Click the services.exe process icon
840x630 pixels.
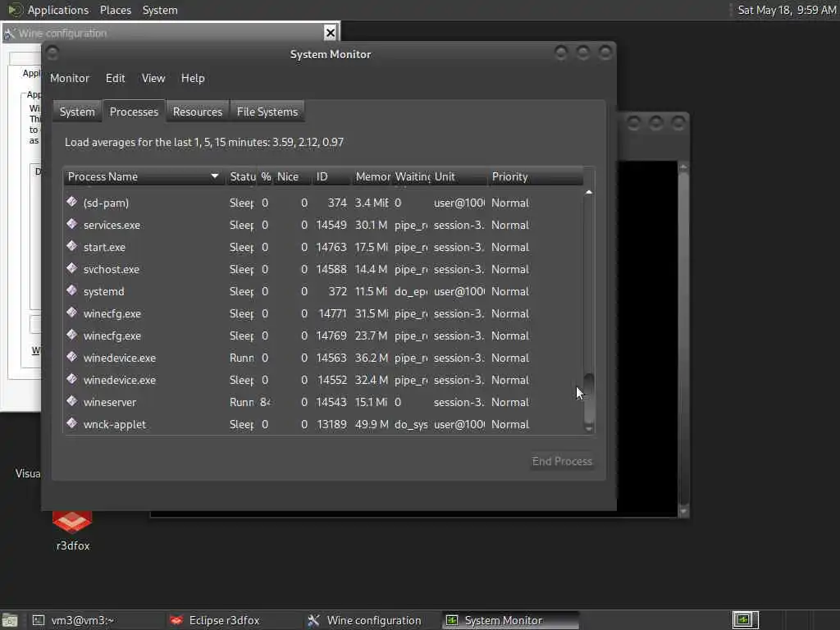click(72, 224)
